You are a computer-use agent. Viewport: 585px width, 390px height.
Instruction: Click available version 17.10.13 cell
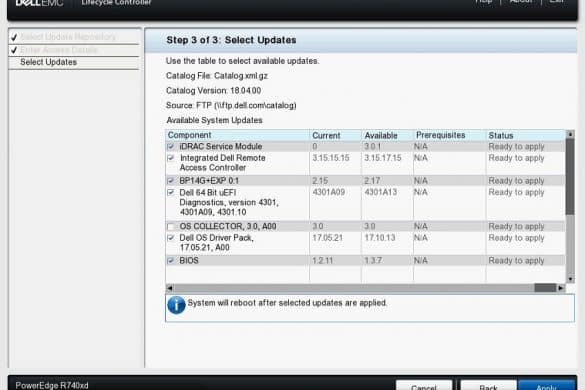tap(380, 238)
